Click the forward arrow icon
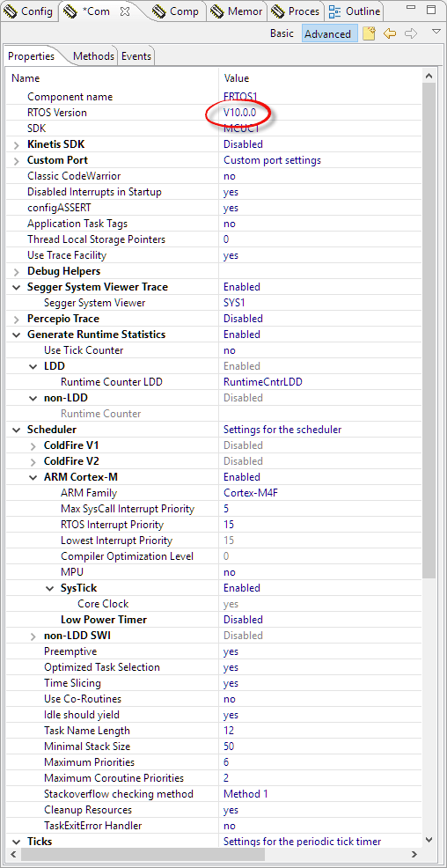Screen dimensions: 447x868 coord(410,33)
